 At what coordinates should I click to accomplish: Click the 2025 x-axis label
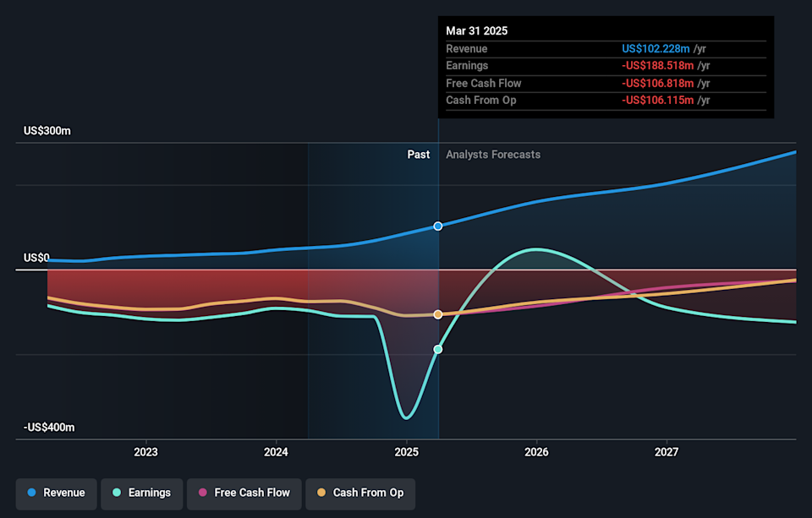coord(406,451)
